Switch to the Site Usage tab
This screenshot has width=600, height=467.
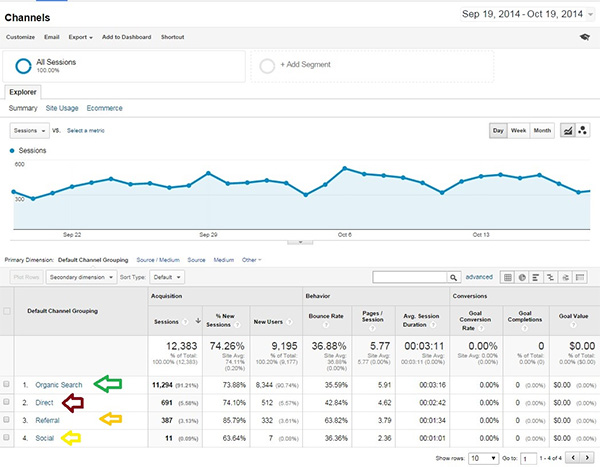coord(61,107)
